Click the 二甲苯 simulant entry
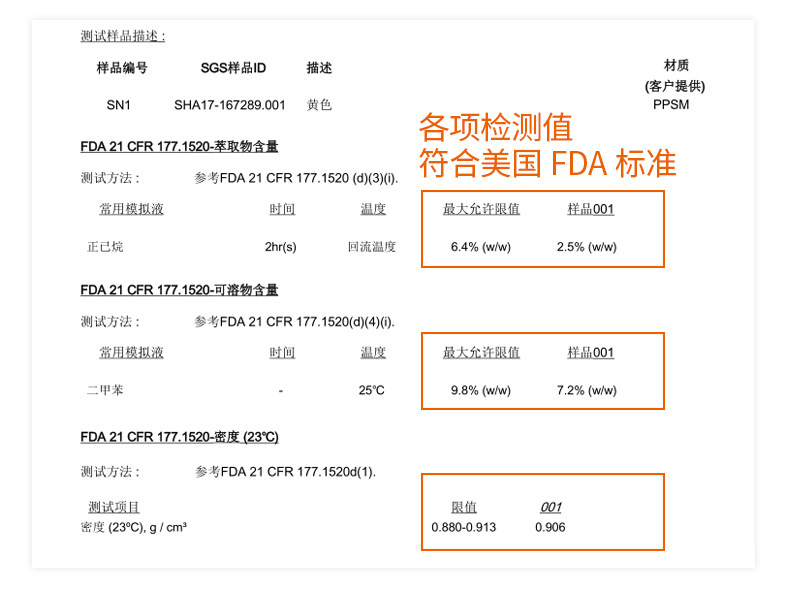The height and width of the screenshot is (589, 790). (105, 390)
